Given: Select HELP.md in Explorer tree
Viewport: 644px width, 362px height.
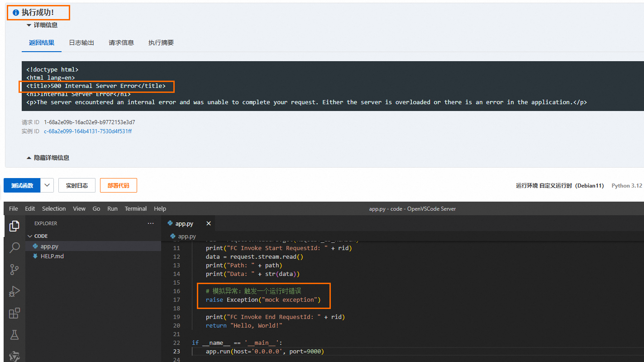Looking at the screenshot, I should point(93,256).
